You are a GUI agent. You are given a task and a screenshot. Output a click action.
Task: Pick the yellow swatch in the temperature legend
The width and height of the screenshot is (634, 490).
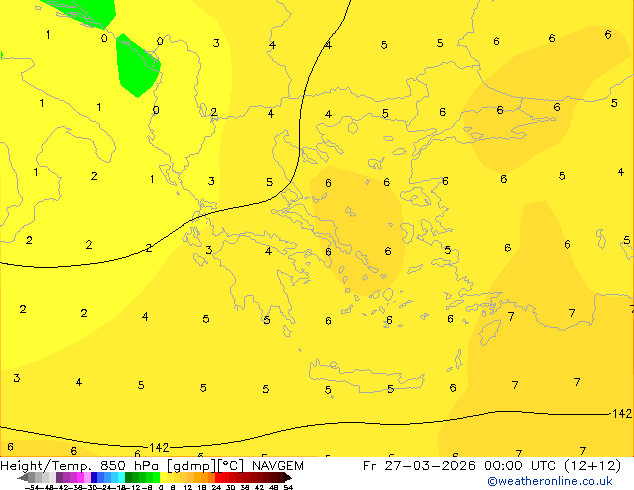click(x=163, y=477)
